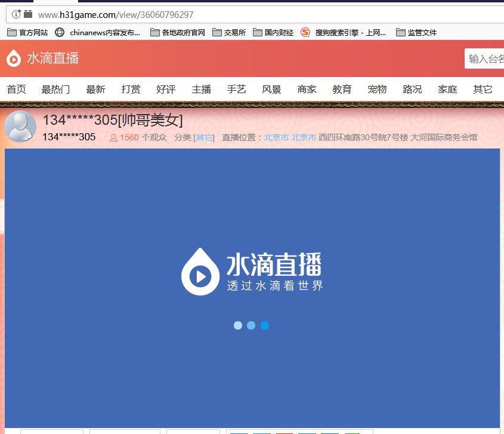
Task: Select the 宠物 category tab
Action: (x=377, y=89)
